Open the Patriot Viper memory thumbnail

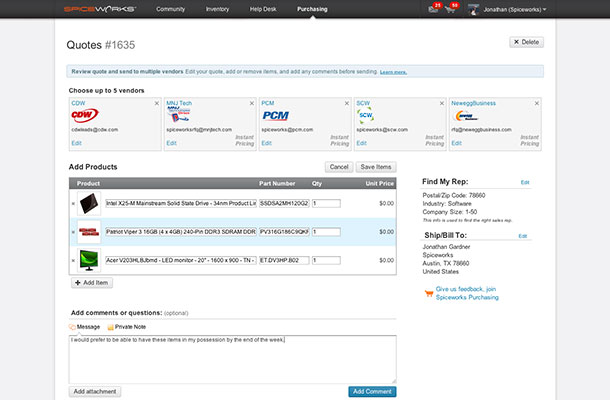pyautogui.click(x=89, y=232)
